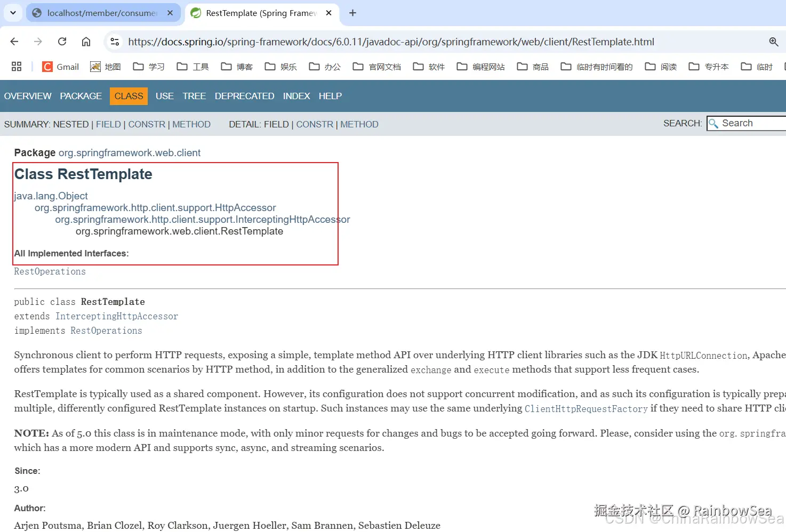This screenshot has width=786, height=532.
Task: Open the 软件 bookmark folder
Action: 429,67
